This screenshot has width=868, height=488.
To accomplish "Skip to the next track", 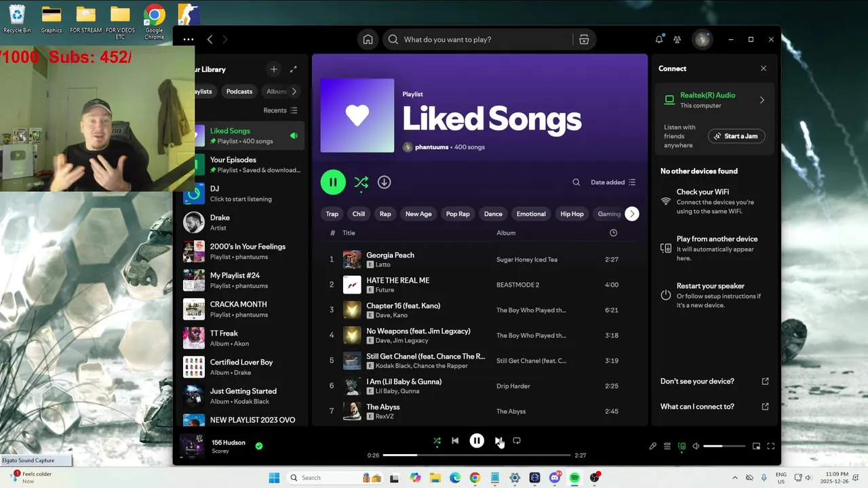I will click(x=498, y=441).
